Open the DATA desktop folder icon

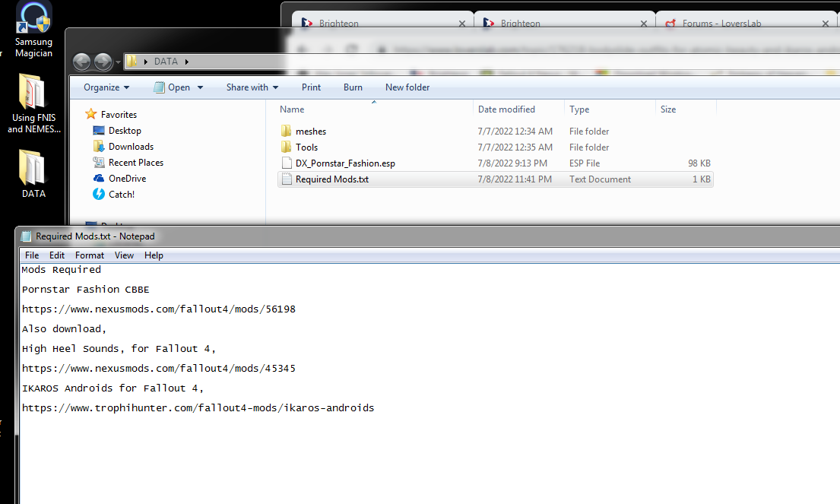33,174
